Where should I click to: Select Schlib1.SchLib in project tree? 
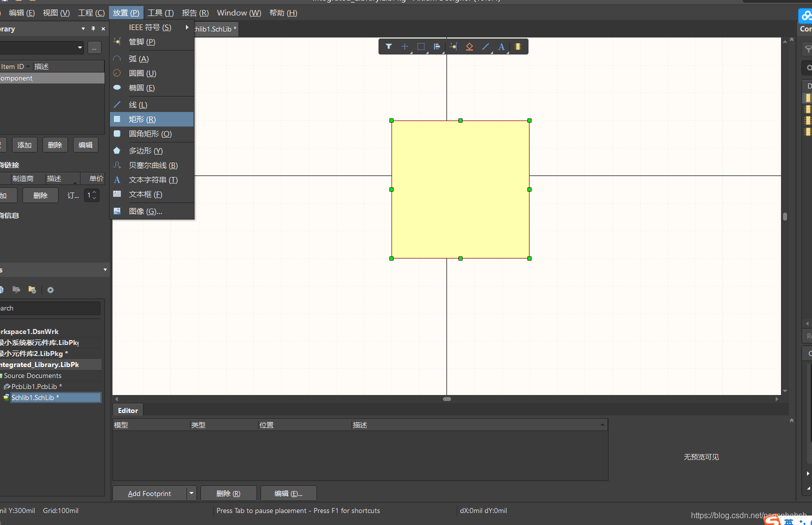point(55,397)
